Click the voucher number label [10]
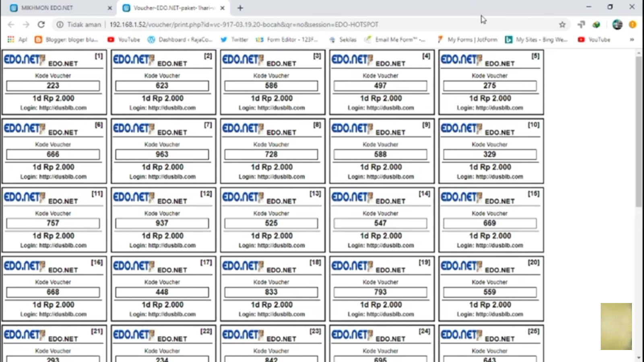Screen dimensions: 644x362 (x=534, y=125)
